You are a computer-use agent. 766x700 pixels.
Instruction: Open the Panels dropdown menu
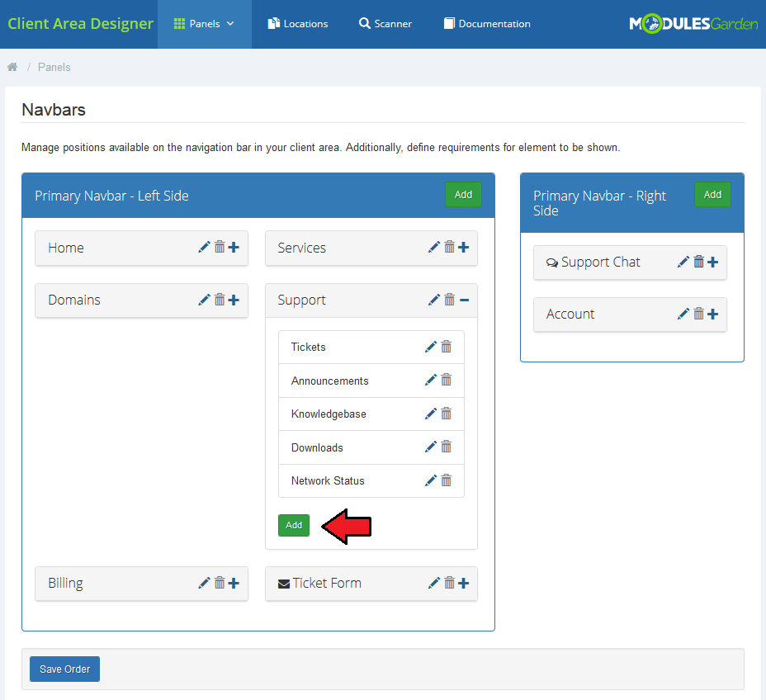coord(204,24)
